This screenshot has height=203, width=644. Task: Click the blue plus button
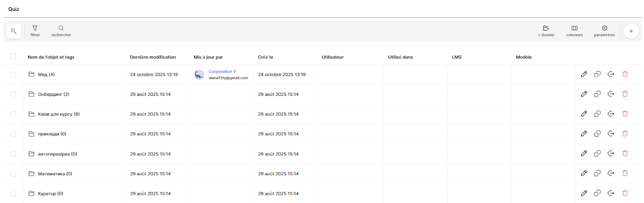pyautogui.click(x=631, y=31)
